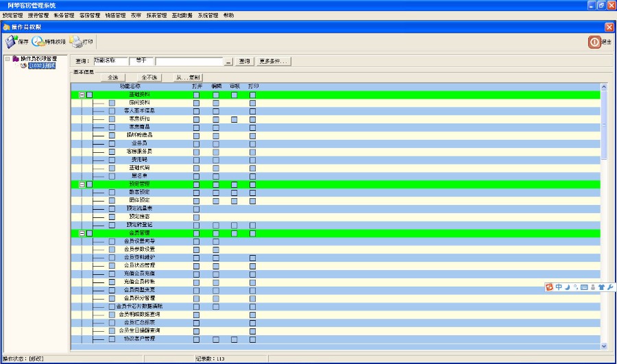Open the 接待管理 menu
617x364 pixels.
(38, 15)
